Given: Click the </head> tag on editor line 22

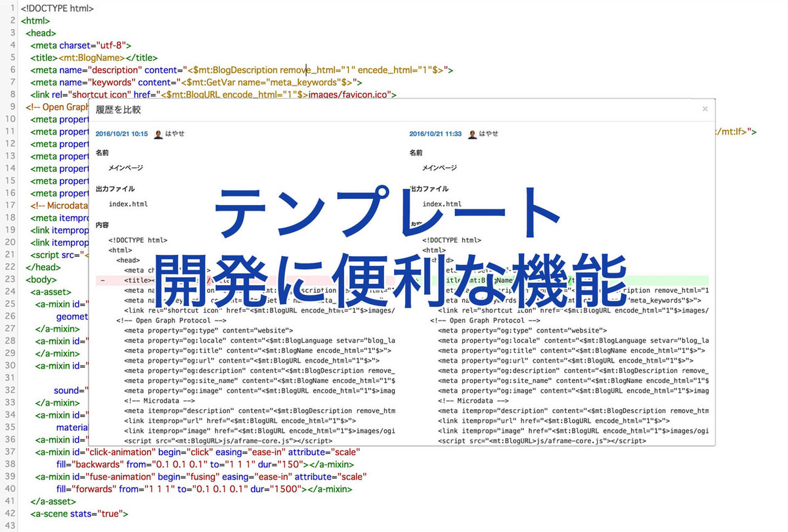Looking at the screenshot, I should click(x=43, y=267).
